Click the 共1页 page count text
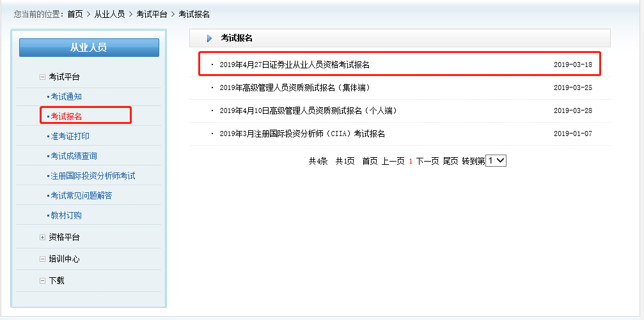Viewport: 644px width, 320px height. click(345, 161)
